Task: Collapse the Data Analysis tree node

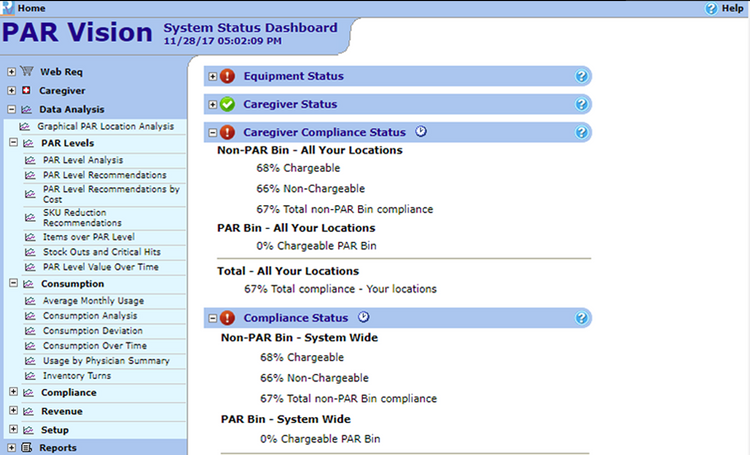Action: pyautogui.click(x=11, y=110)
